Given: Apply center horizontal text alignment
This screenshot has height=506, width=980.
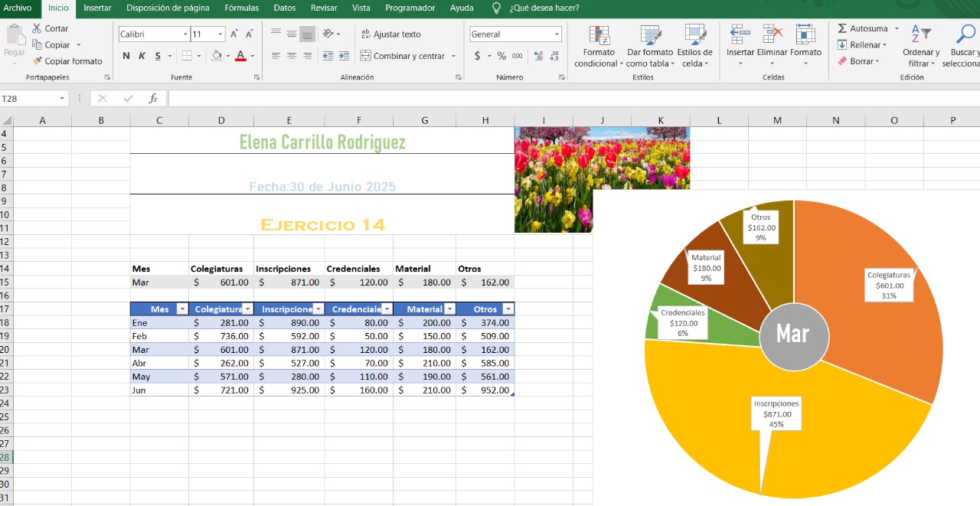Looking at the screenshot, I should [x=292, y=56].
